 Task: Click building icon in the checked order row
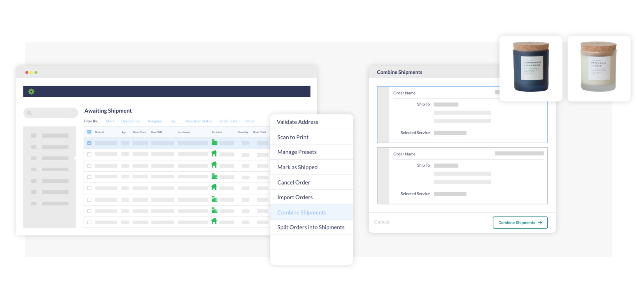[x=214, y=142]
